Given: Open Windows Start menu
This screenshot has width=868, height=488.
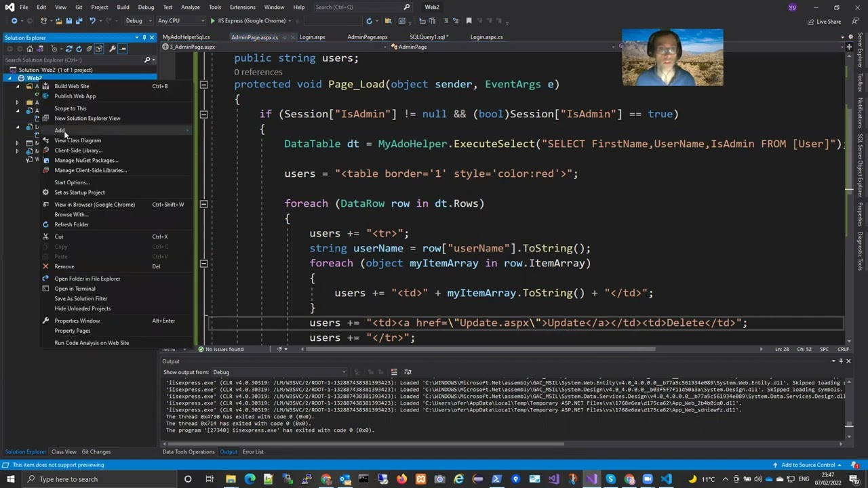Looking at the screenshot, I should [11, 479].
